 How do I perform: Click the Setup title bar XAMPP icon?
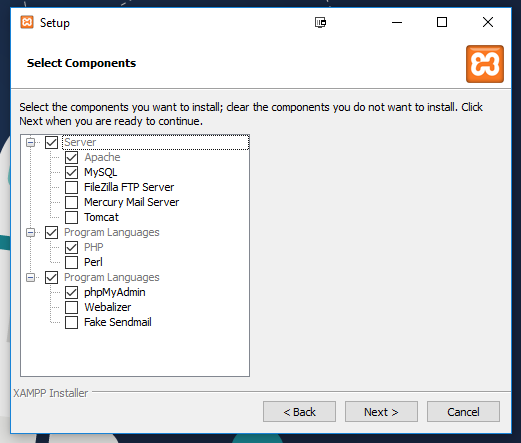(27, 22)
